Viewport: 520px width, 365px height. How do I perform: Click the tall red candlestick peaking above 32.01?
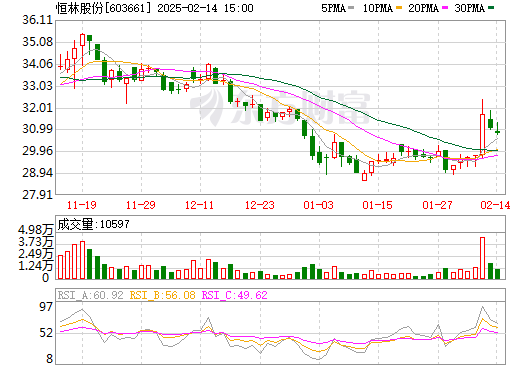pos(482,128)
